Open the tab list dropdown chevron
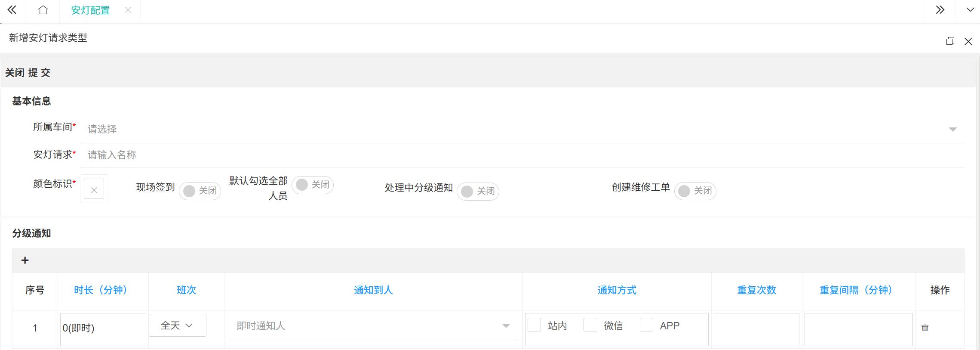 [x=970, y=10]
